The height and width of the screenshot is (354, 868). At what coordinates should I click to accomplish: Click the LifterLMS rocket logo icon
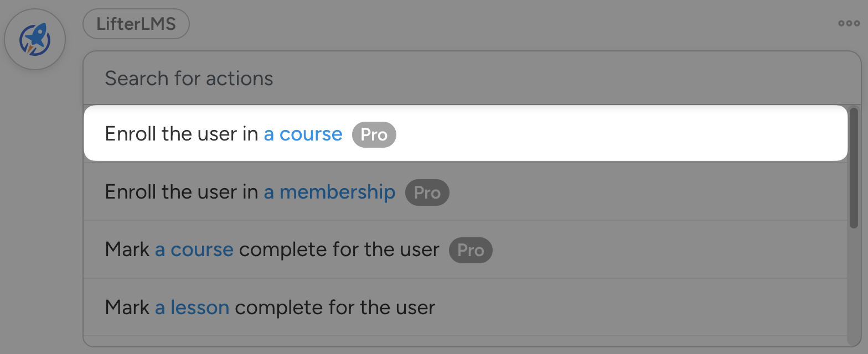pos(35,40)
